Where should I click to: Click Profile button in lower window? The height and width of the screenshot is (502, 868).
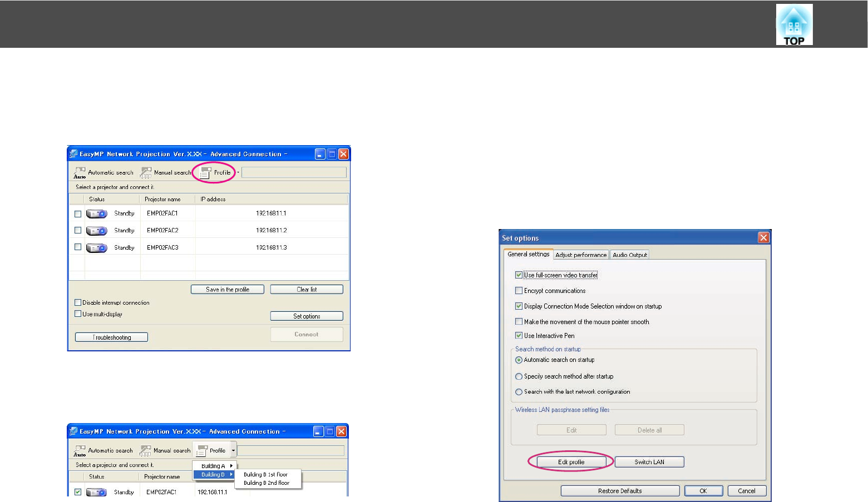click(211, 451)
